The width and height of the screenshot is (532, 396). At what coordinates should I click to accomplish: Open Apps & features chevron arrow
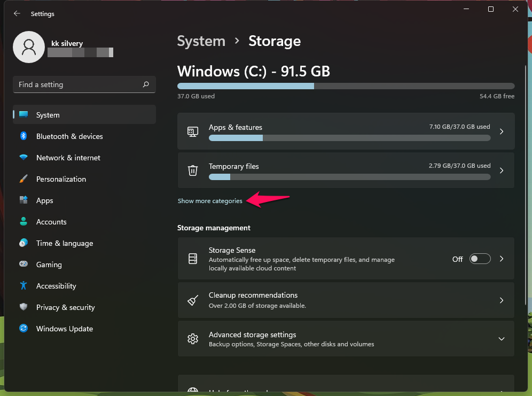tap(502, 131)
